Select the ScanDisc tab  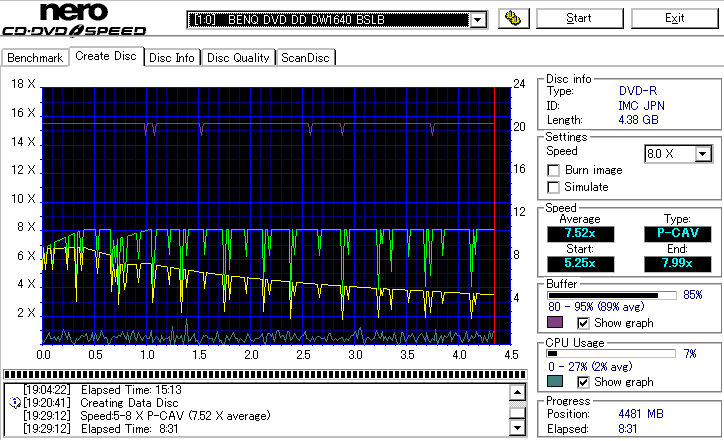click(304, 58)
